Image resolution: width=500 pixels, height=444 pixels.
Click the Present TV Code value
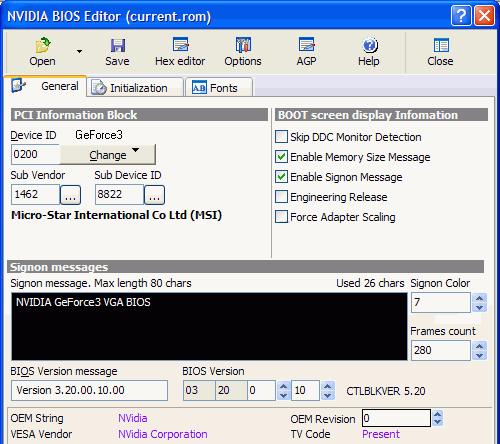[x=381, y=434]
